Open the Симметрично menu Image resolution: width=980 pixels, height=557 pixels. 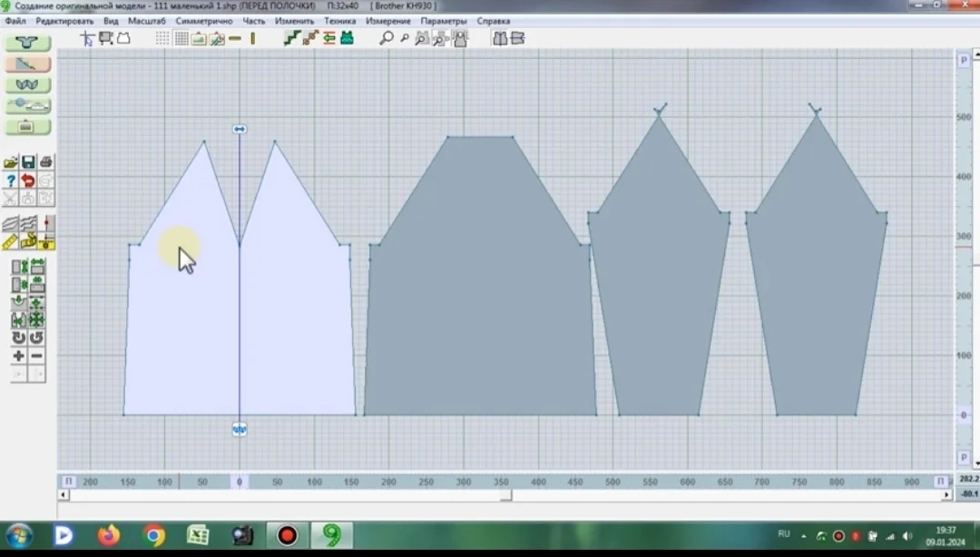tap(204, 21)
